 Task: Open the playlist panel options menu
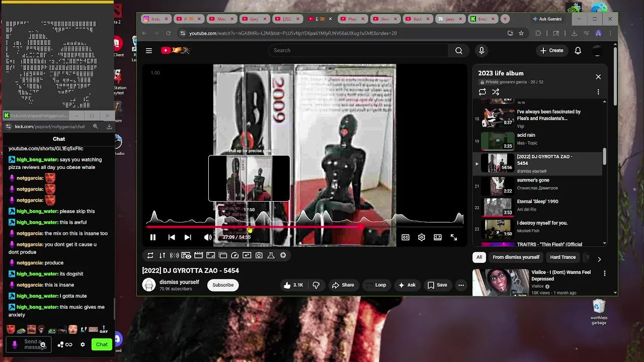point(598,92)
